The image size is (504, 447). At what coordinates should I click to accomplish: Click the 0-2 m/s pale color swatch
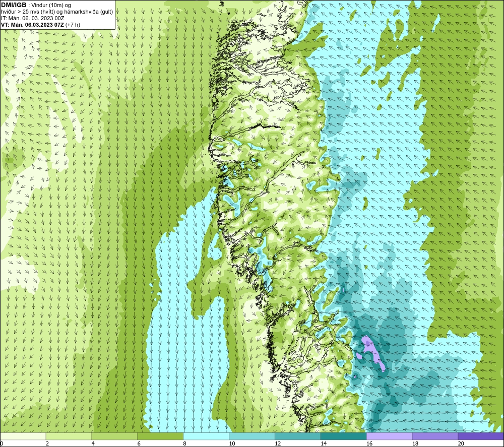coord(23,436)
